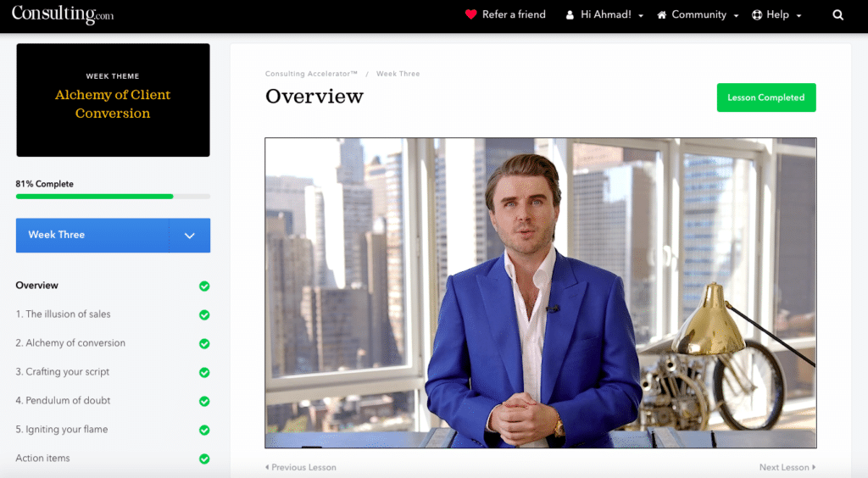The height and width of the screenshot is (478, 868).
Task: Open lesson 1. The illusion of sales
Action: coord(63,314)
